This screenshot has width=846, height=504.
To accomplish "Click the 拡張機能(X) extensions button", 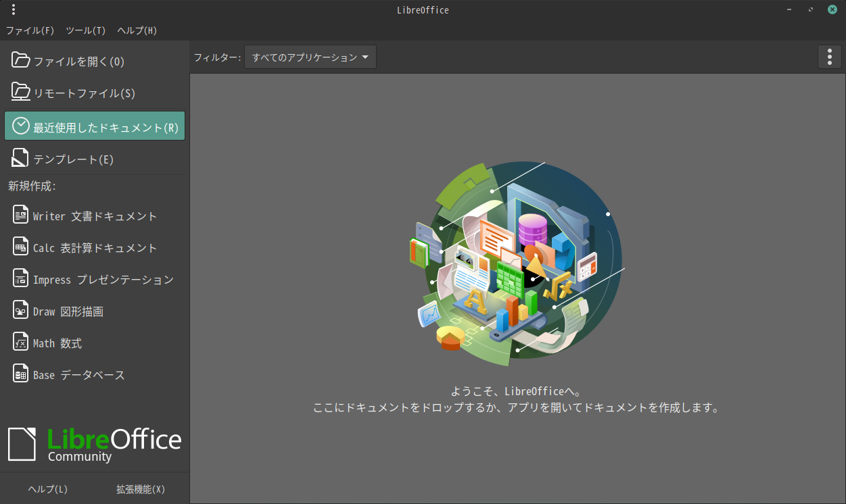I will (x=141, y=489).
